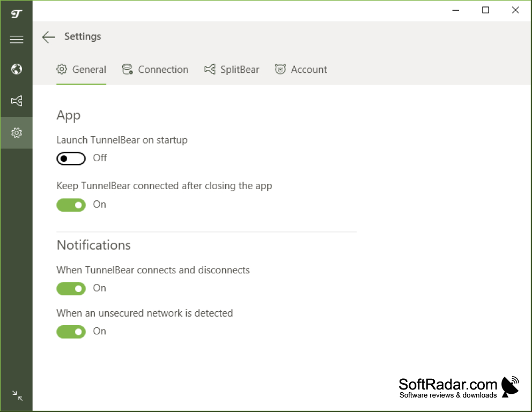Image resolution: width=532 pixels, height=412 pixels.
Task: Open the hamburger menu in sidebar
Action: [x=16, y=40]
